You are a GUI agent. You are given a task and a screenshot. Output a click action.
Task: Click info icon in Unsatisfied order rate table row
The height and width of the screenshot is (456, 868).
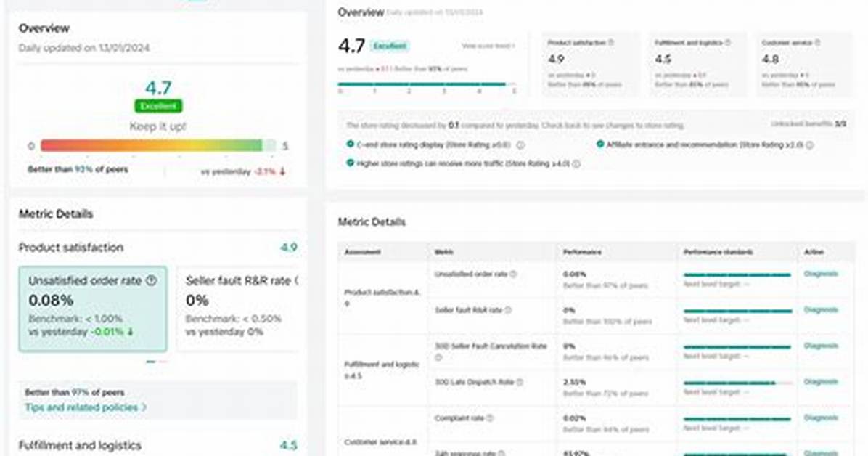[x=513, y=274]
